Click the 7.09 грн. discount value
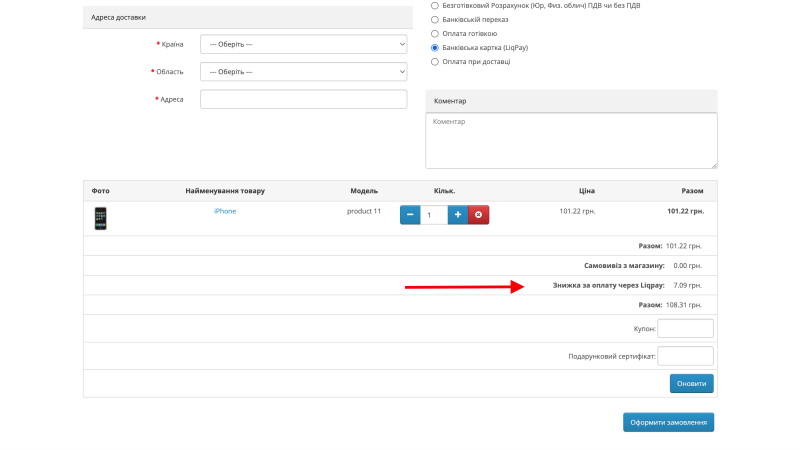 (687, 286)
